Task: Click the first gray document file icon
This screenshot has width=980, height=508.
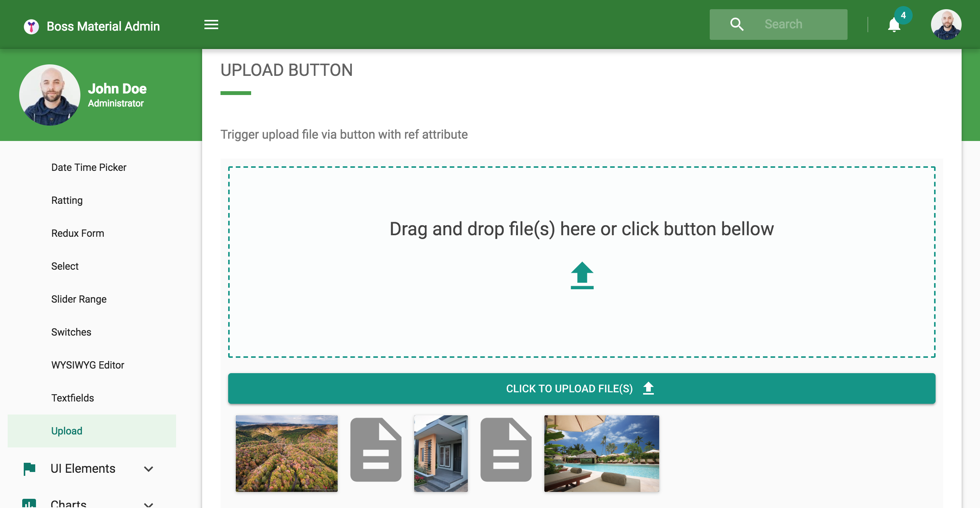Action: point(376,450)
